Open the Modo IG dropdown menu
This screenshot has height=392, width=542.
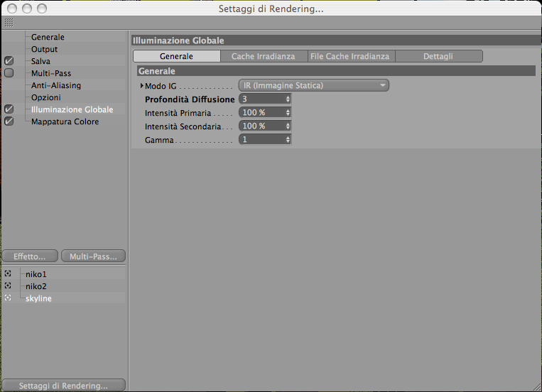pos(314,85)
